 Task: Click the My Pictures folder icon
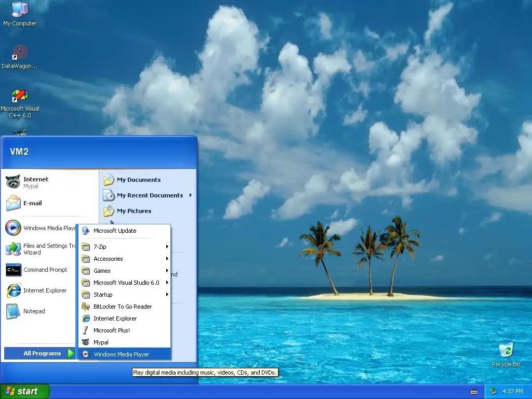109,211
